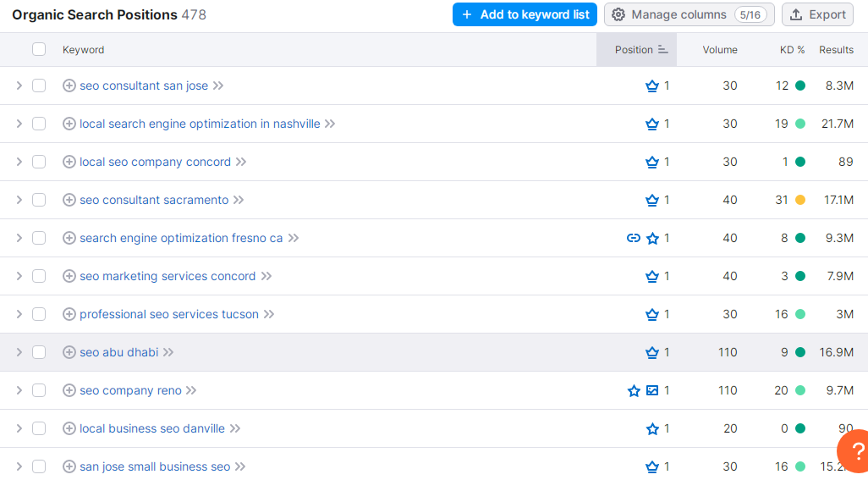Click the sort icon in Position column header
The height and width of the screenshot is (480, 868).
coord(662,50)
